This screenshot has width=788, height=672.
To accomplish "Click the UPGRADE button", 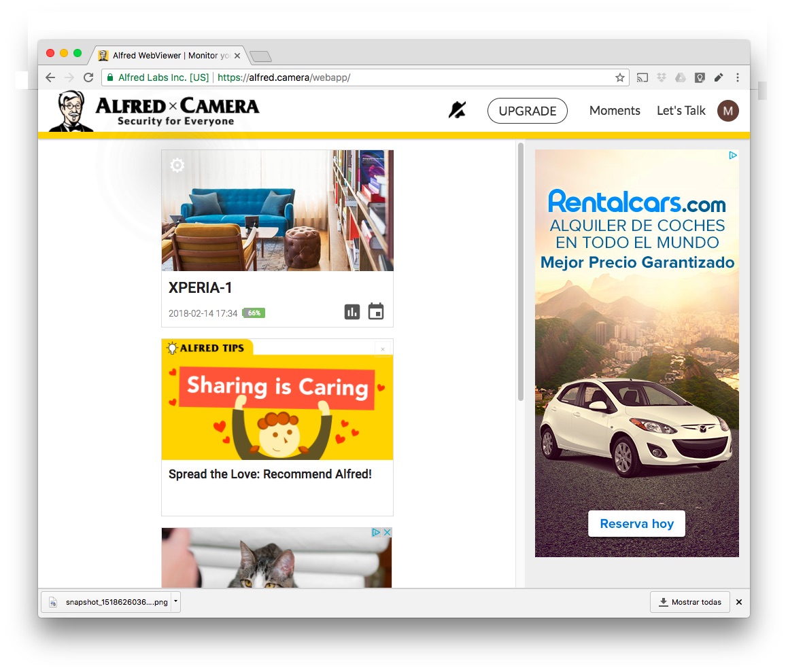I will tap(527, 111).
